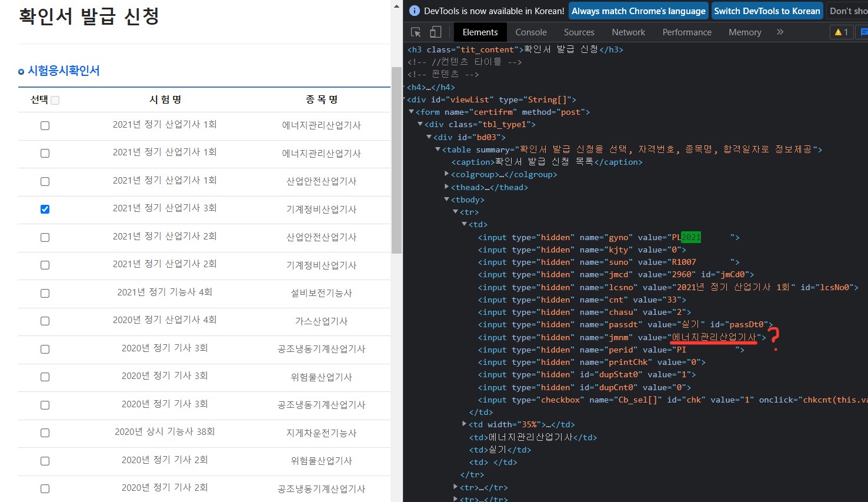Expand the colgroup node
868x502 pixels.
click(x=446, y=174)
